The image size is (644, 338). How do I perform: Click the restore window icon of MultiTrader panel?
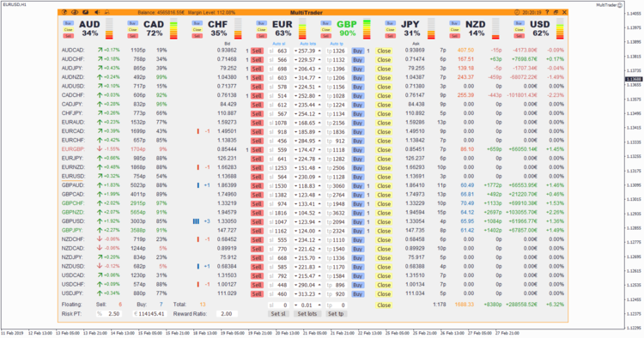[556, 13]
